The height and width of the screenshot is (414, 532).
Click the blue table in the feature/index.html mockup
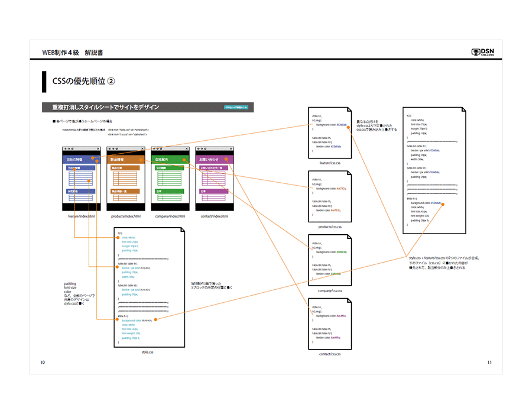tap(80, 177)
